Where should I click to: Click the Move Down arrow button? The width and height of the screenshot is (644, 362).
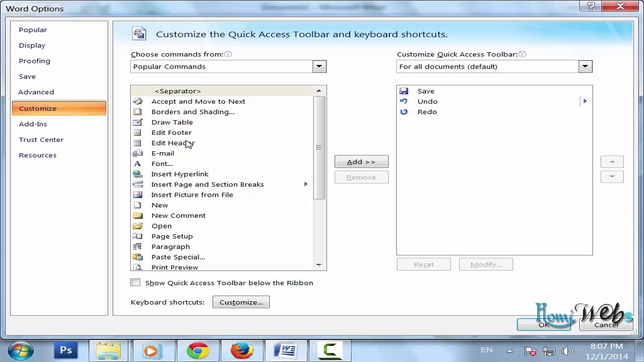click(x=612, y=176)
